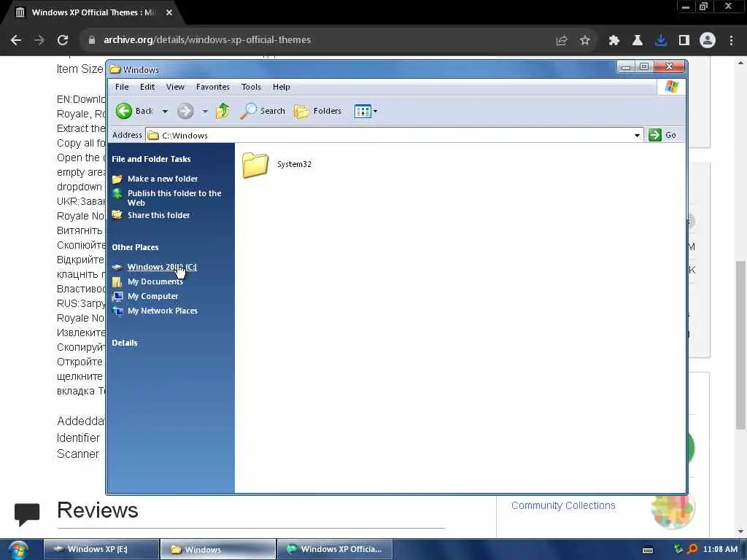Open the File menu in Explorer
This screenshot has height=560, width=747.
point(122,87)
